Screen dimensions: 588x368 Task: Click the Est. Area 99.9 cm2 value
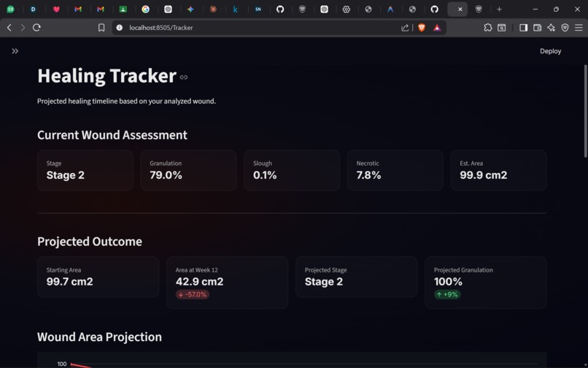click(x=484, y=175)
